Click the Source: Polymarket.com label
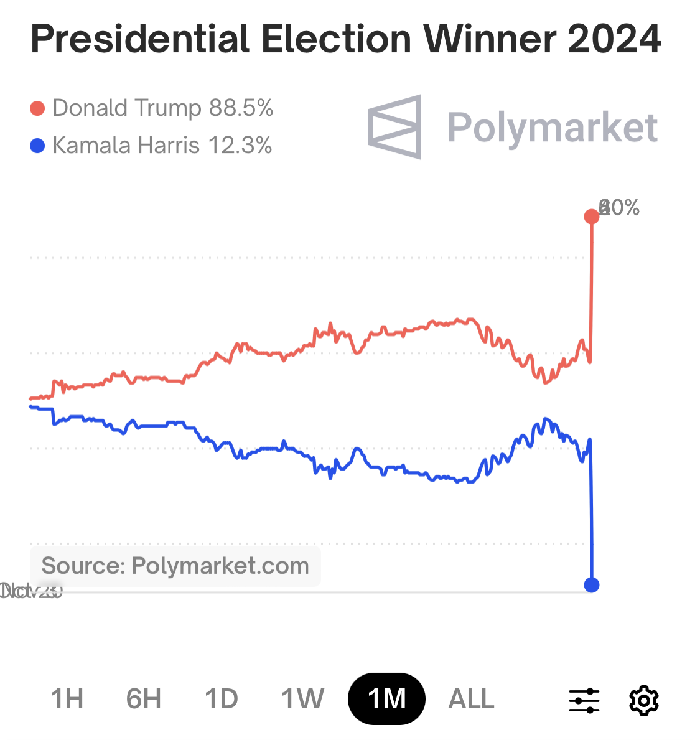The height and width of the screenshot is (740, 700). pos(175,566)
